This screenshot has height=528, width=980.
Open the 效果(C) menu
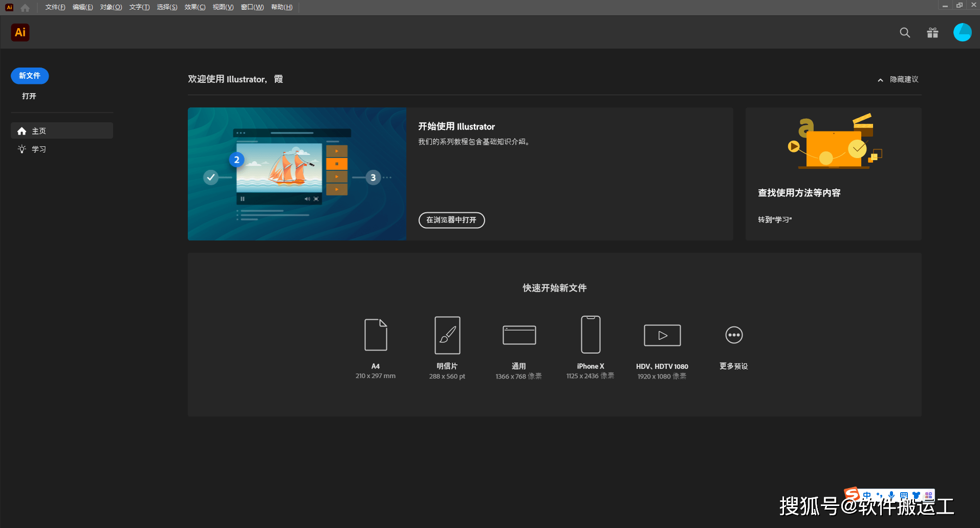coord(195,7)
